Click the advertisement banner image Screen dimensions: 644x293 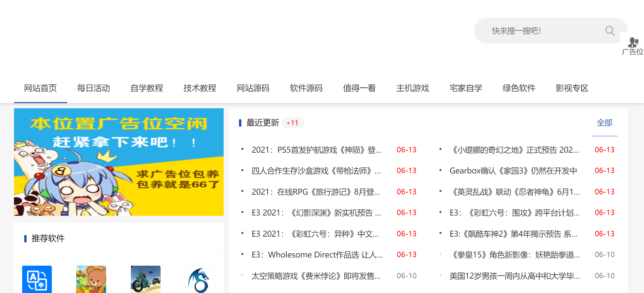119,162
